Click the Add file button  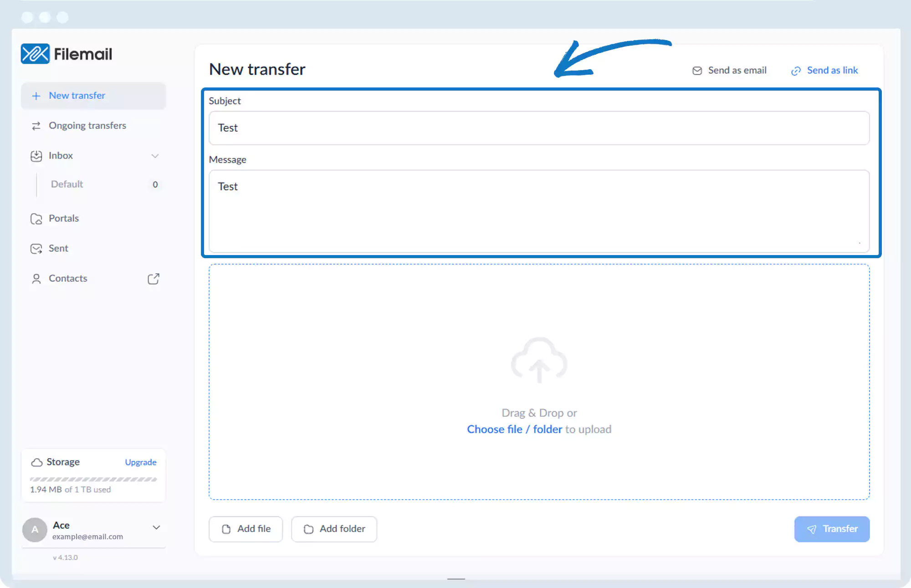tap(246, 529)
